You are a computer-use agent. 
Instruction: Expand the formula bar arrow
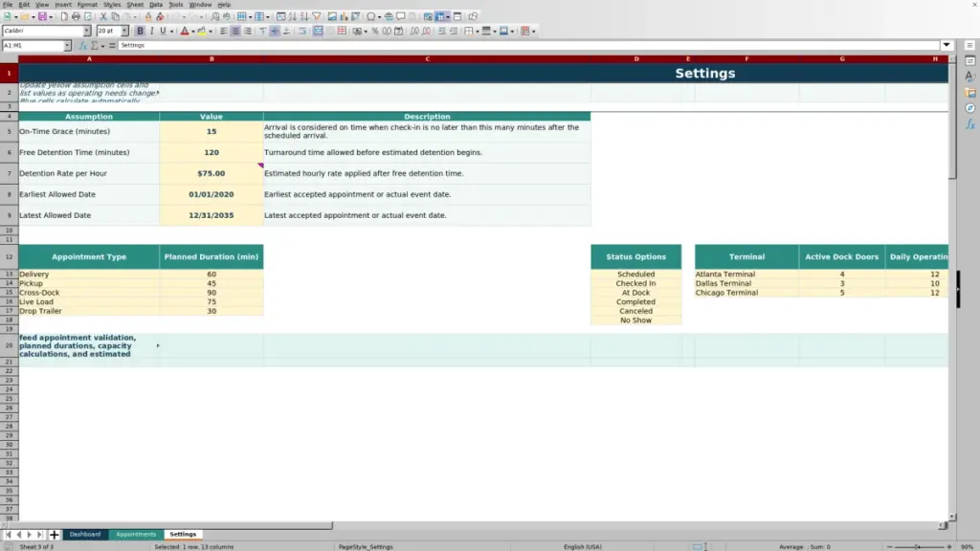[947, 45]
